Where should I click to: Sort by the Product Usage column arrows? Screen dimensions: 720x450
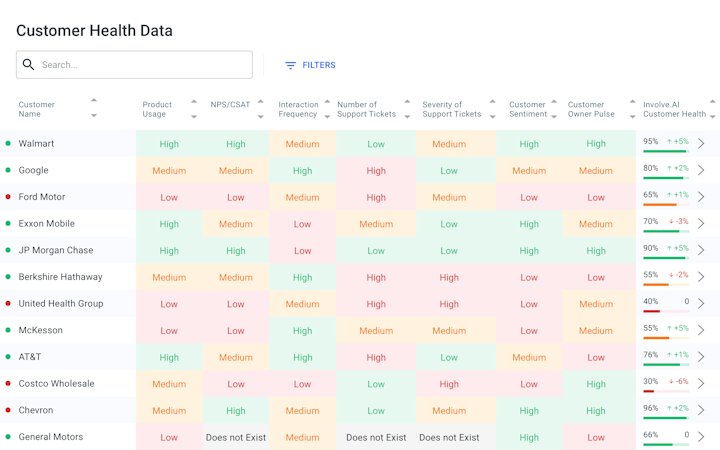pos(194,109)
